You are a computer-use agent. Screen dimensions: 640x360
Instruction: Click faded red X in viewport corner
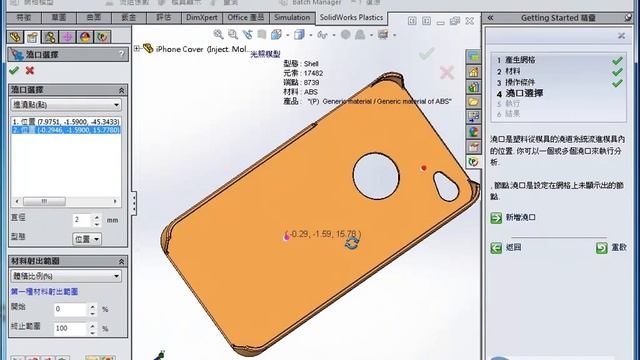(x=447, y=73)
